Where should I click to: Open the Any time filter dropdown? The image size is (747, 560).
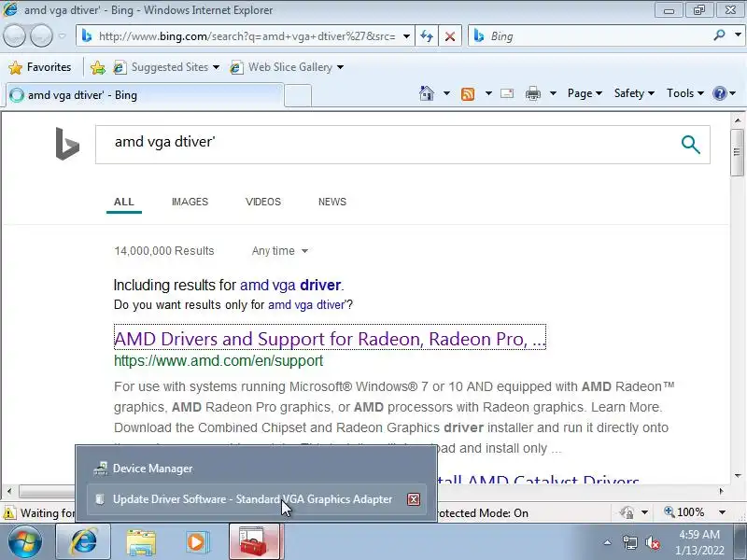tap(279, 251)
